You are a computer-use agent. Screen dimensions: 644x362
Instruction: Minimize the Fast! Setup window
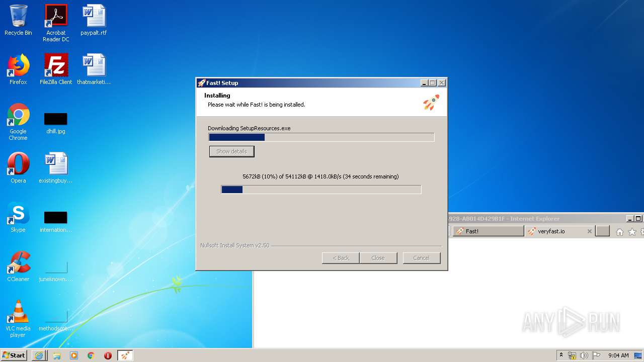click(x=424, y=83)
